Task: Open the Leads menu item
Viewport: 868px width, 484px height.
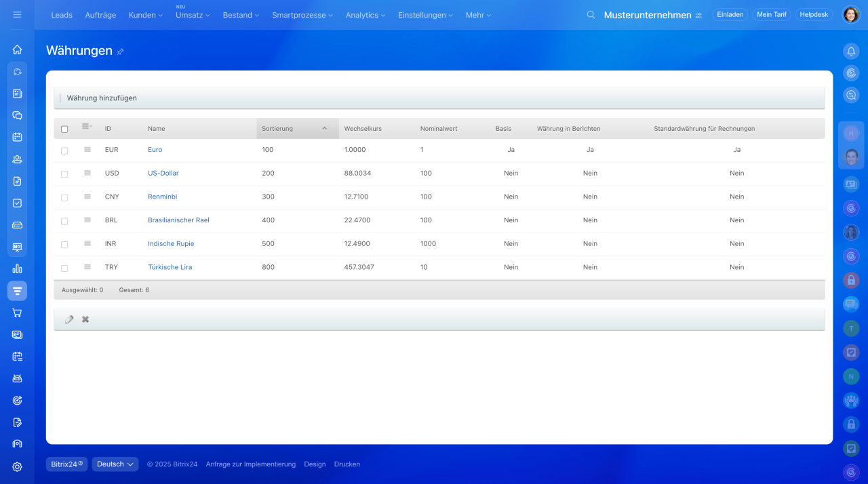Action: 62,15
